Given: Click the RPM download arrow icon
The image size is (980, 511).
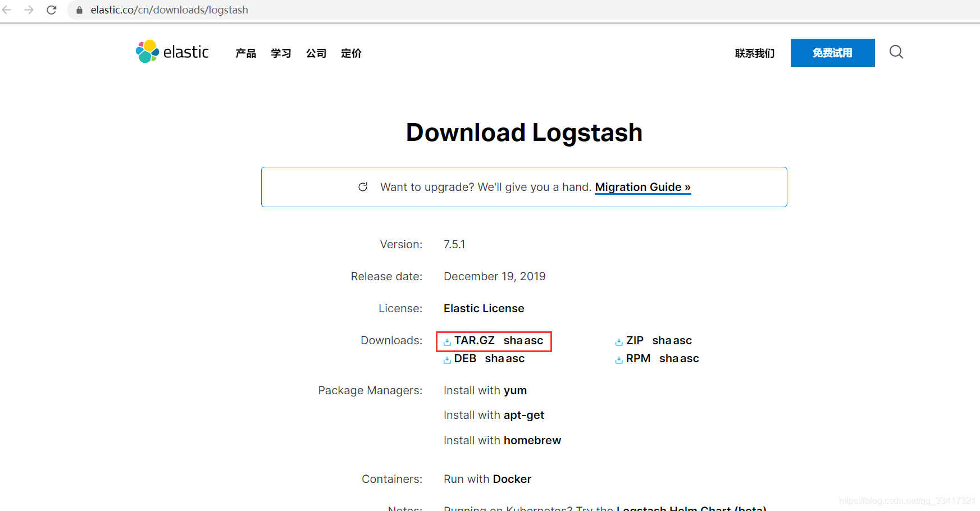Looking at the screenshot, I should pos(619,359).
